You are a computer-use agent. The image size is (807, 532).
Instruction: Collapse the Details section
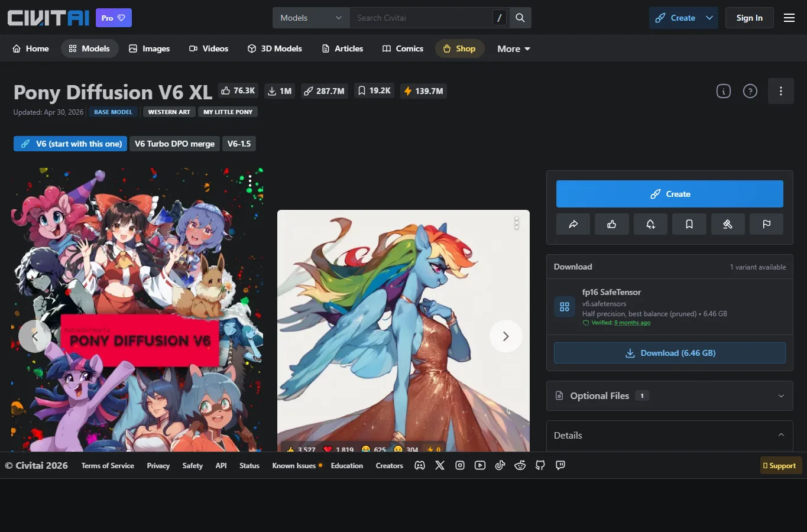[670, 435]
